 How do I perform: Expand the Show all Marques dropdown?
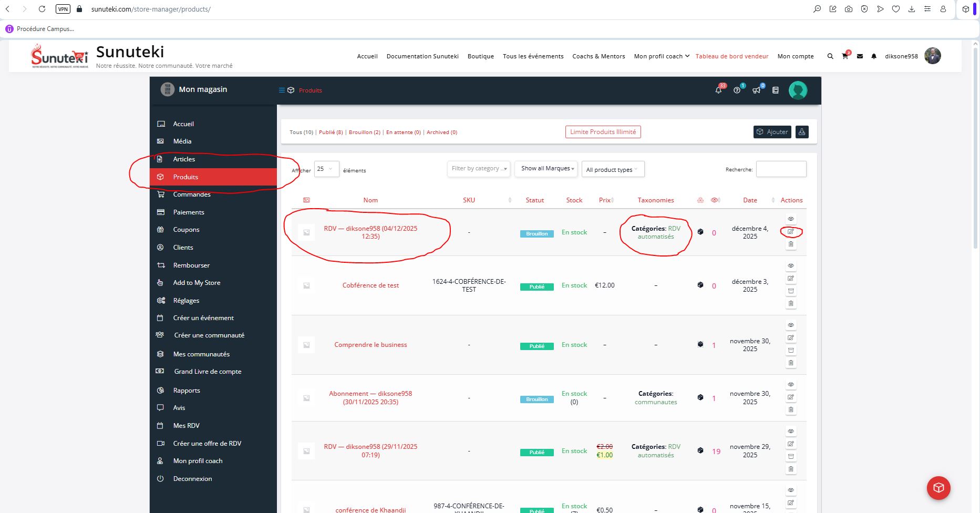(546, 169)
